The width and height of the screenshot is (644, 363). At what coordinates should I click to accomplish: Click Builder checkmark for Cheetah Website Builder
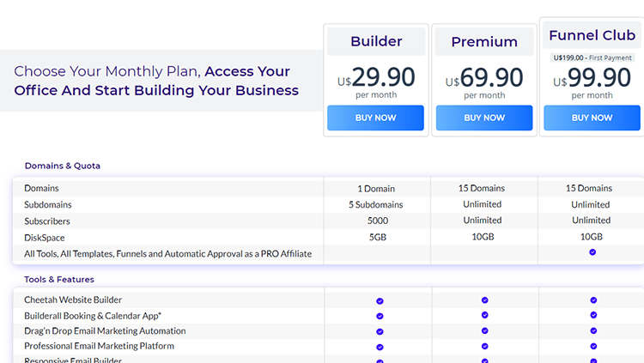(380, 301)
